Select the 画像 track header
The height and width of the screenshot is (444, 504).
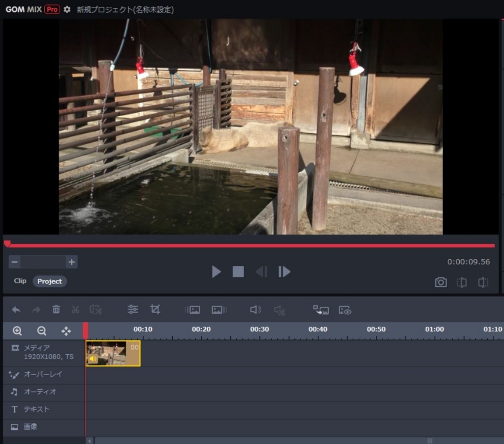tap(44, 427)
